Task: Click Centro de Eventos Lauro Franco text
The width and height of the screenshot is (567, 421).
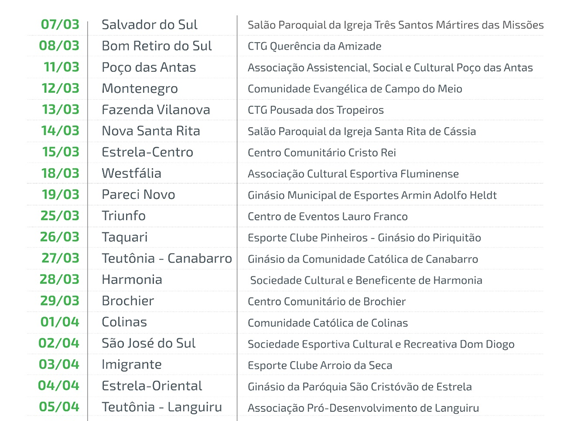Action: [x=327, y=216]
